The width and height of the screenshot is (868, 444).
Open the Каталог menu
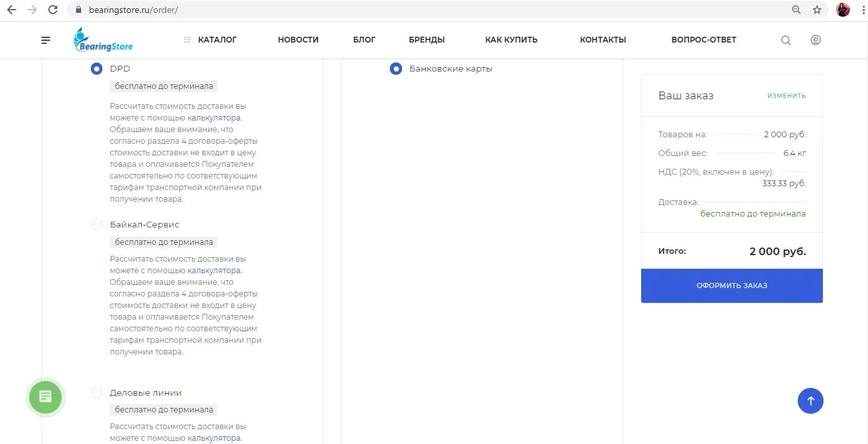(217, 40)
